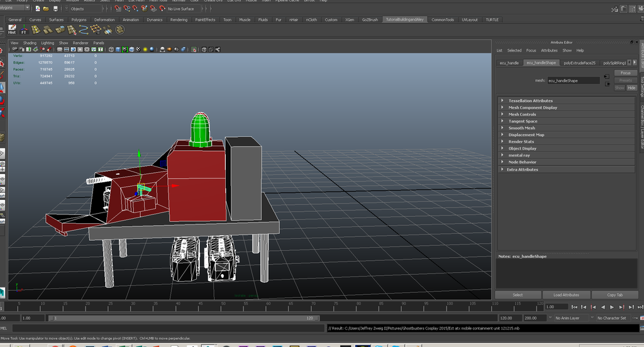Screen dimensions: 644x347
Task: Expand Extra Attributes section
Action: coord(566,169)
